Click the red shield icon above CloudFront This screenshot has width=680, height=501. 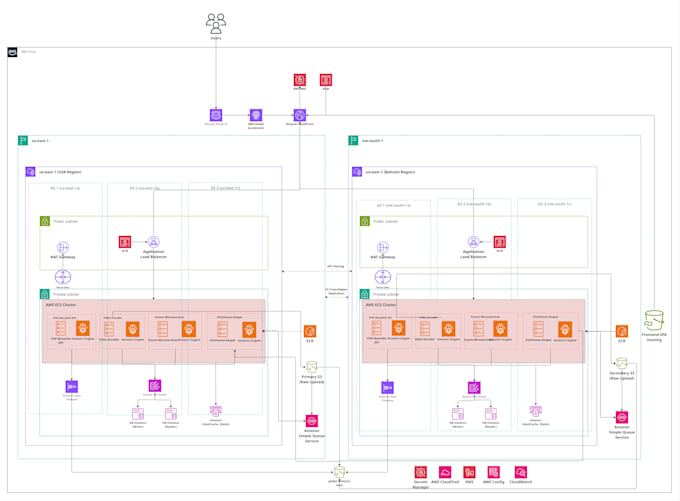click(x=300, y=80)
